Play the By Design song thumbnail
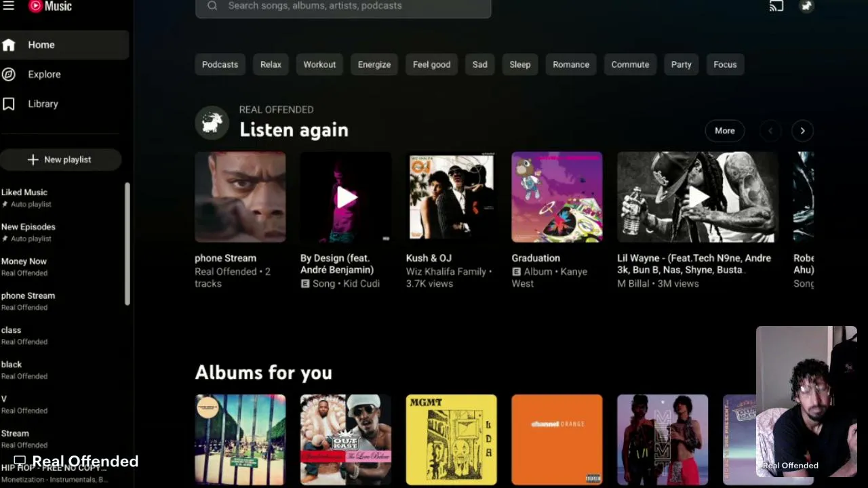This screenshot has width=868, height=488. (x=346, y=197)
